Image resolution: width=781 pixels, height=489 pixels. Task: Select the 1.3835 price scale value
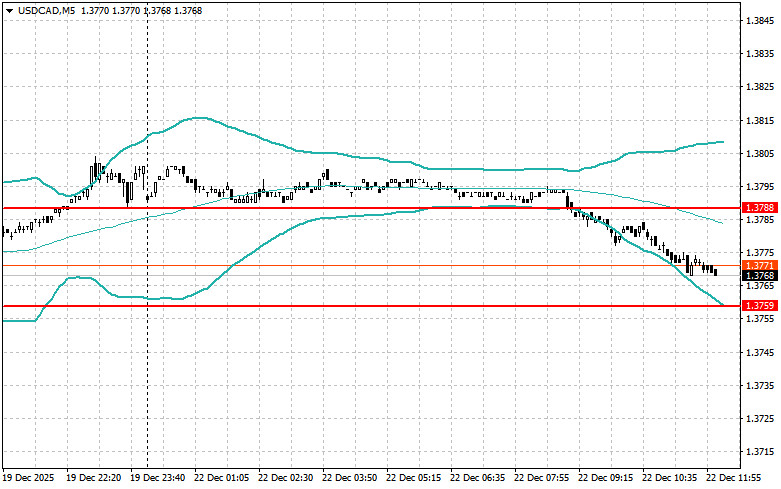tap(760, 53)
